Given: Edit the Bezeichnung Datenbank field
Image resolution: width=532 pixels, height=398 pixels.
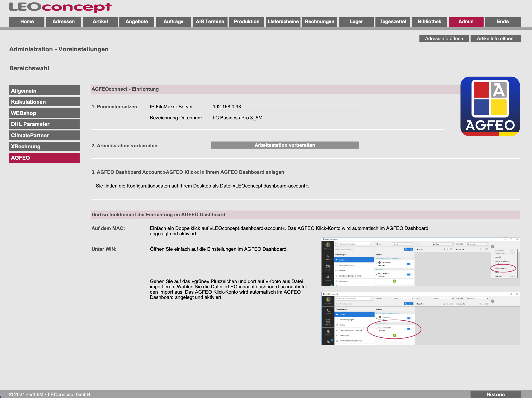Looking at the screenshot, I should [x=285, y=118].
